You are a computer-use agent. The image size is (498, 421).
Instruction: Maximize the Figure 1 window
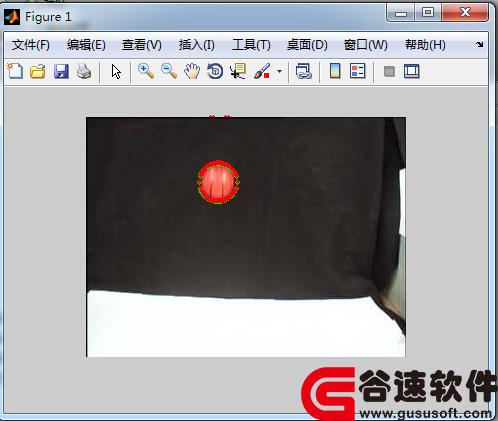(x=428, y=13)
